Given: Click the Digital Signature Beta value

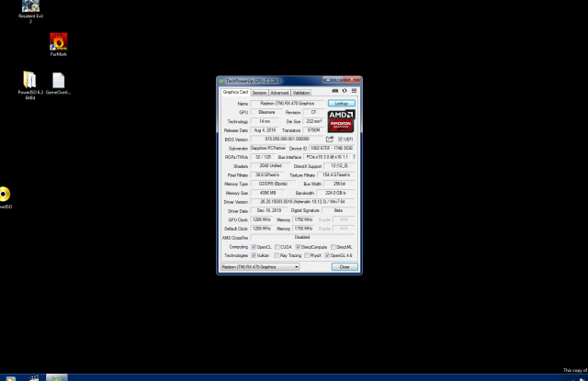Looking at the screenshot, I should click(x=338, y=210).
